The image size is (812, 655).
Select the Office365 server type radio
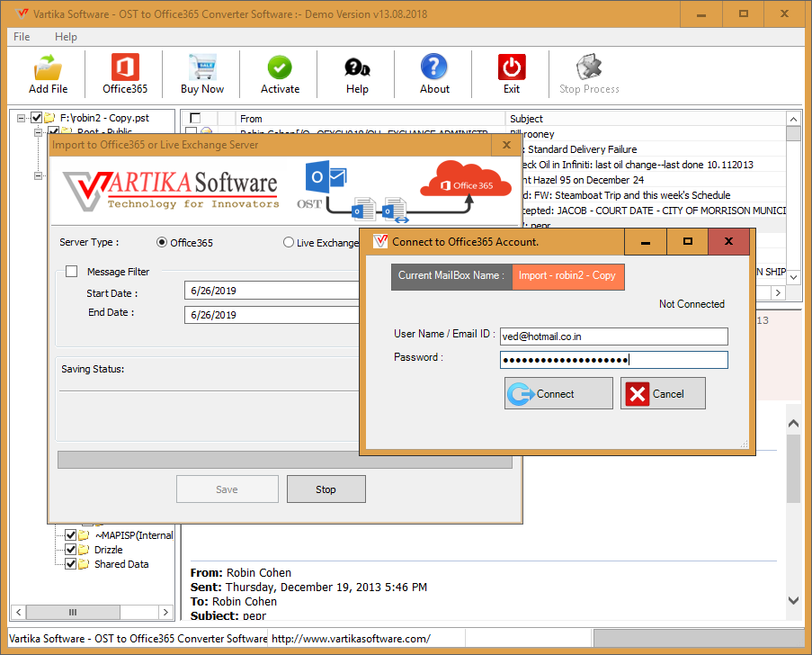[x=162, y=243]
